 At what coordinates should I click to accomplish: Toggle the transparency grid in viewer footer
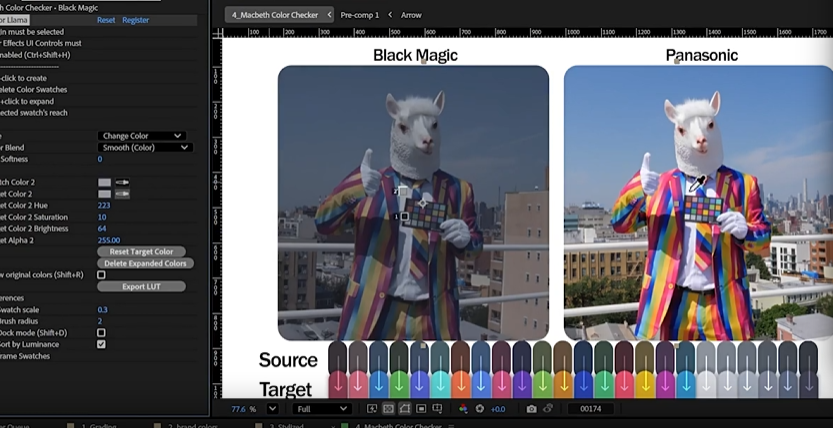388,408
